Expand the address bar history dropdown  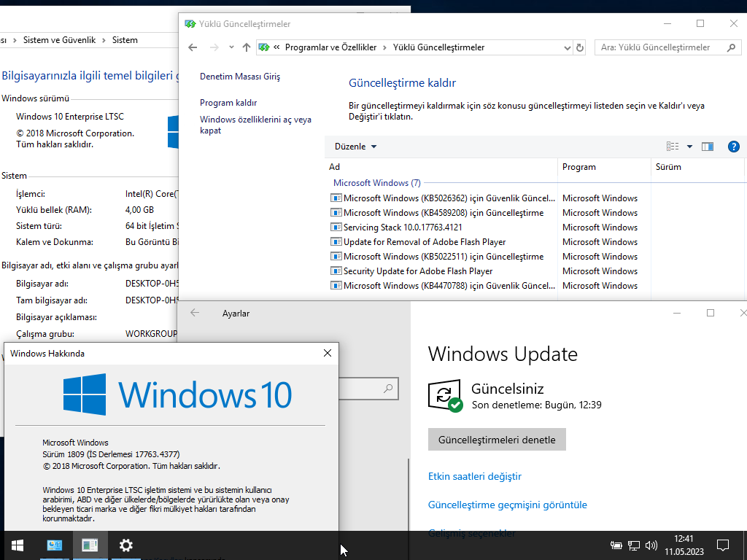click(x=567, y=47)
